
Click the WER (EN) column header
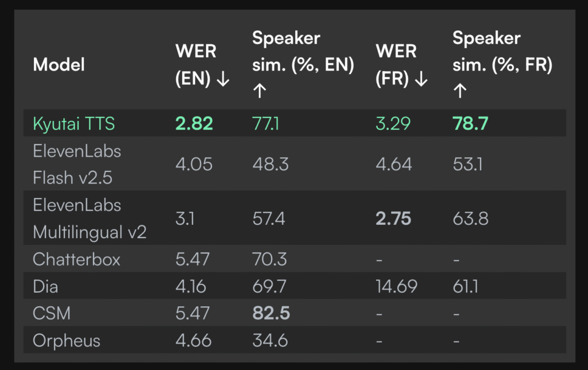pyautogui.click(x=203, y=65)
